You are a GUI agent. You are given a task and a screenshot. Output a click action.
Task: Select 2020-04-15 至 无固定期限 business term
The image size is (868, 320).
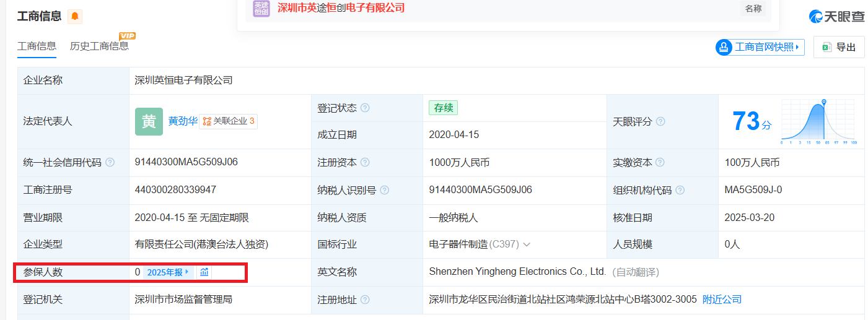[191, 217]
